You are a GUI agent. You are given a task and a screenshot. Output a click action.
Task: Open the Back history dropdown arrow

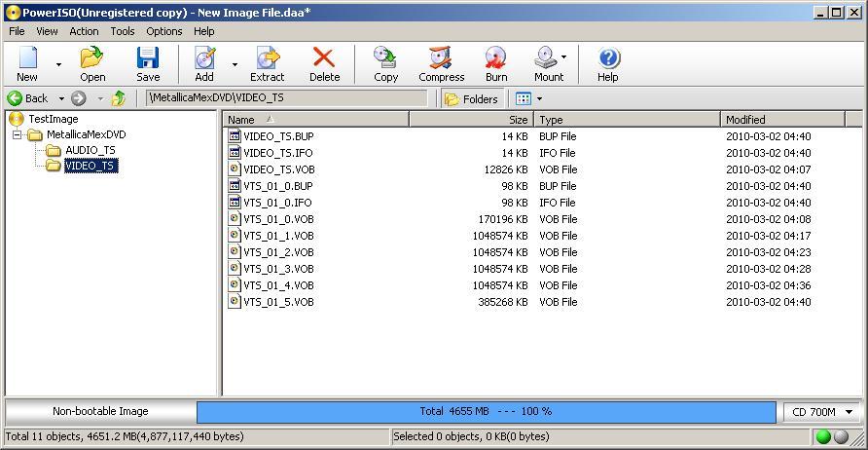[x=61, y=99]
